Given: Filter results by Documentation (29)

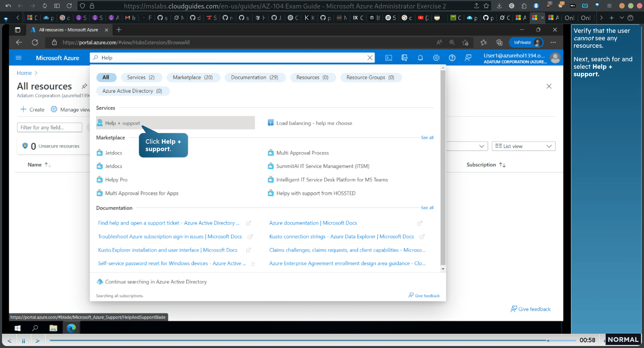Looking at the screenshot, I should 254,77.
